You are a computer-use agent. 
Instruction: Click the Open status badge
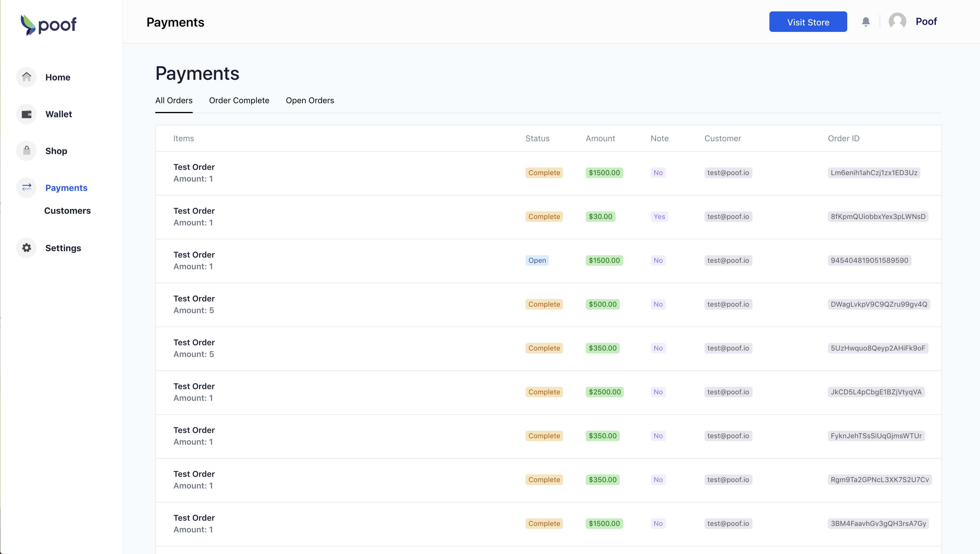coord(537,260)
